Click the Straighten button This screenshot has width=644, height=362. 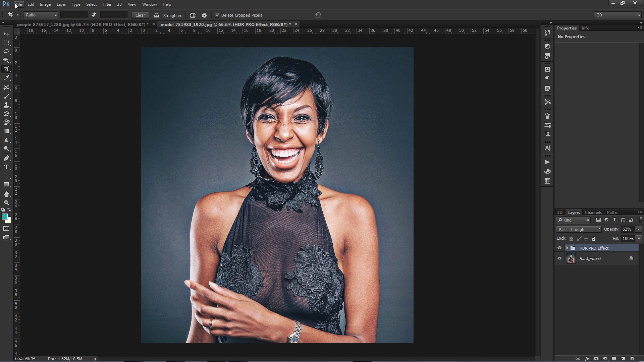[169, 15]
